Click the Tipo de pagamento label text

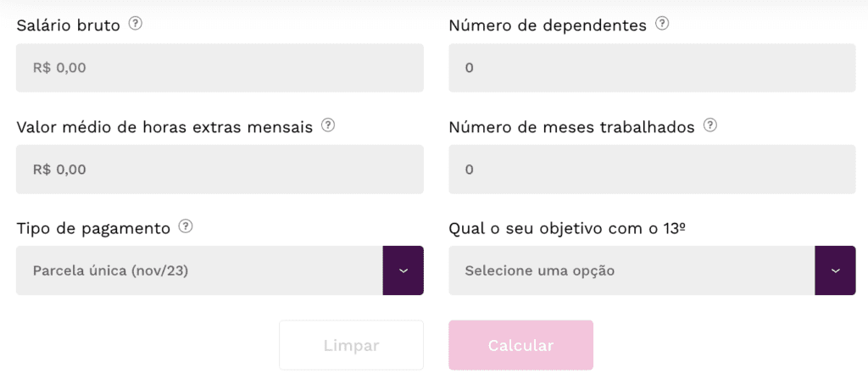(93, 228)
